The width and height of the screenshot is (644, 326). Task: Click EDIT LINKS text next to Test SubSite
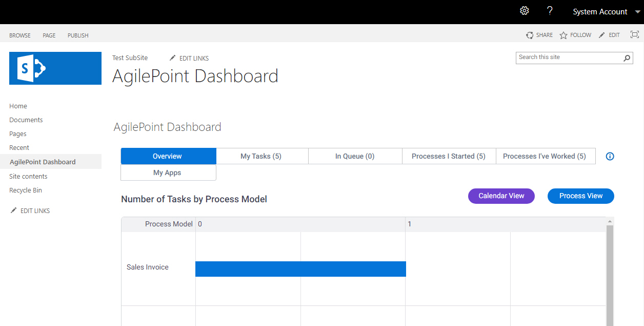pos(194,59)
